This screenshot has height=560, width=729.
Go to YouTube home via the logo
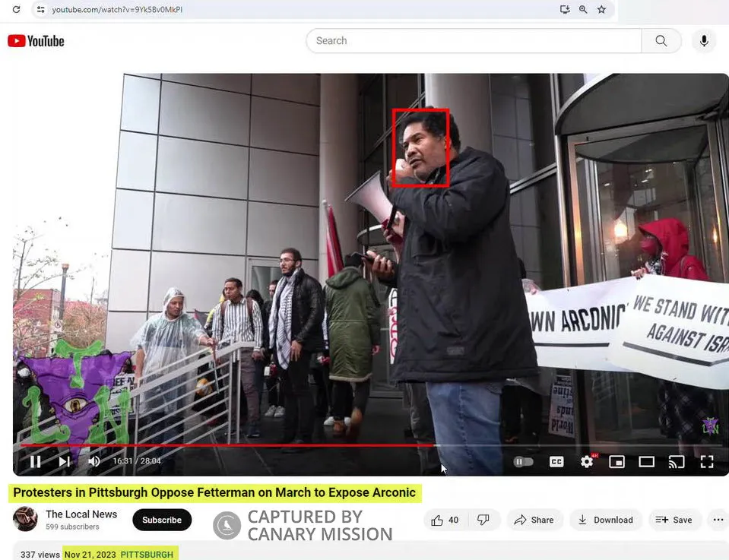[36, 41]
